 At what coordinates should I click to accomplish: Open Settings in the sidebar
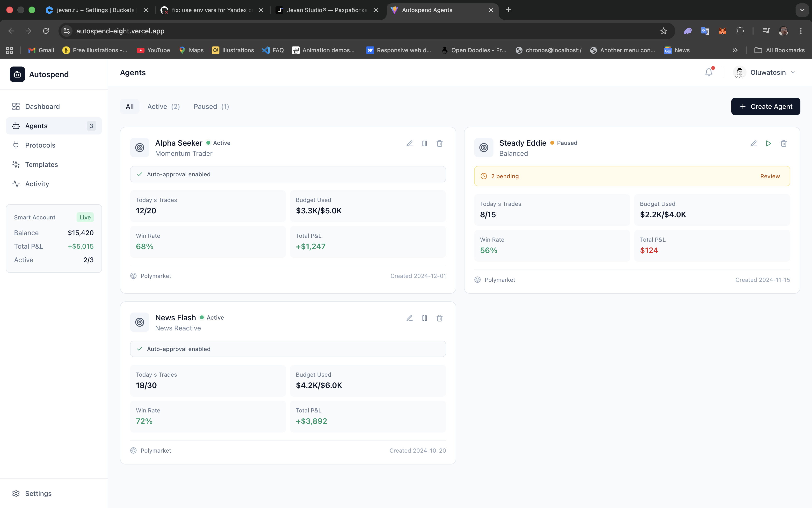tap(54, 493)
